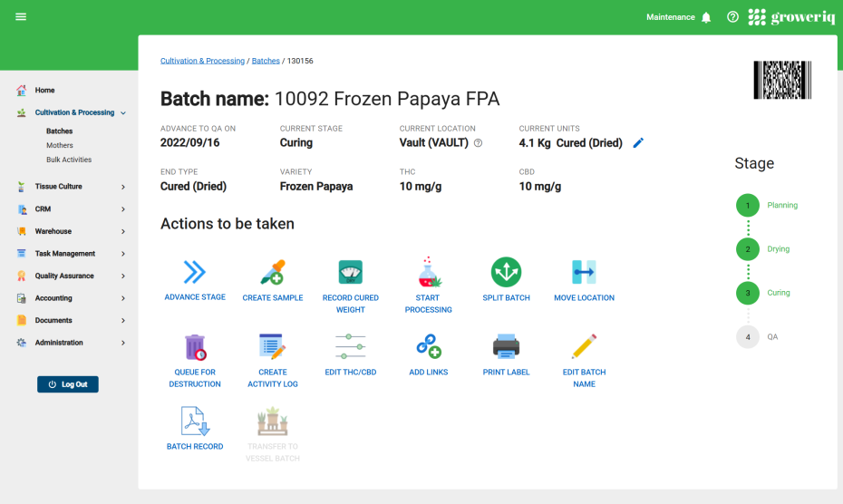
Task: Click the Queue for Destruction trash icon
Action: point(195,347)
